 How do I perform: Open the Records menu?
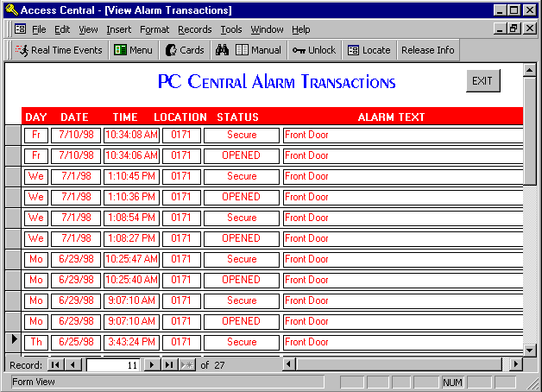pos(194,29)
